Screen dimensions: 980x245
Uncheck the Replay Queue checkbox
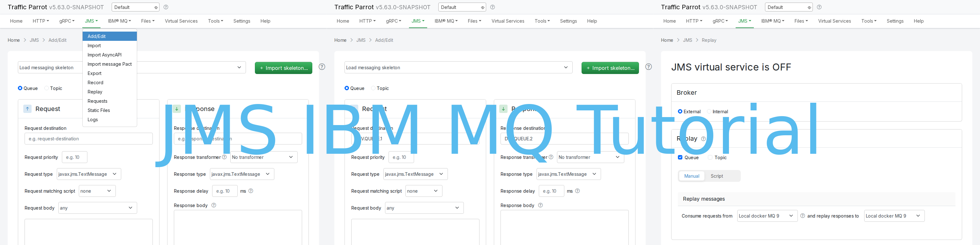pos(680,158)
